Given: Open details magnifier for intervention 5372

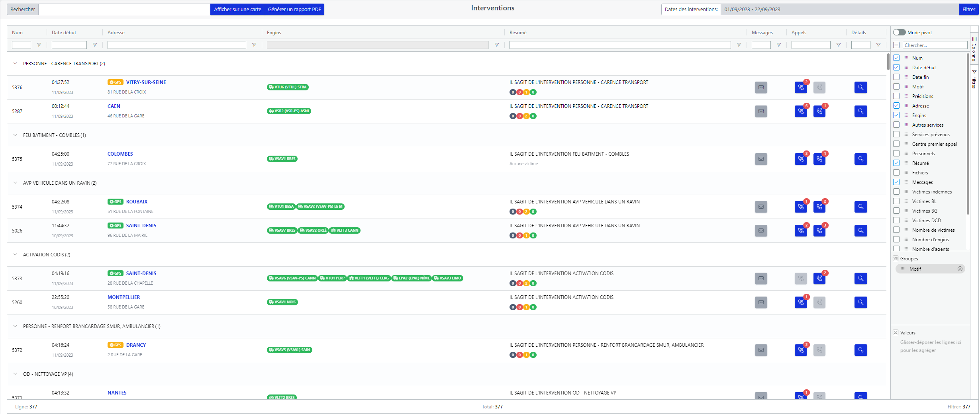Looking at the screenshot, I should pyautogui.click(x=860, y=350).
